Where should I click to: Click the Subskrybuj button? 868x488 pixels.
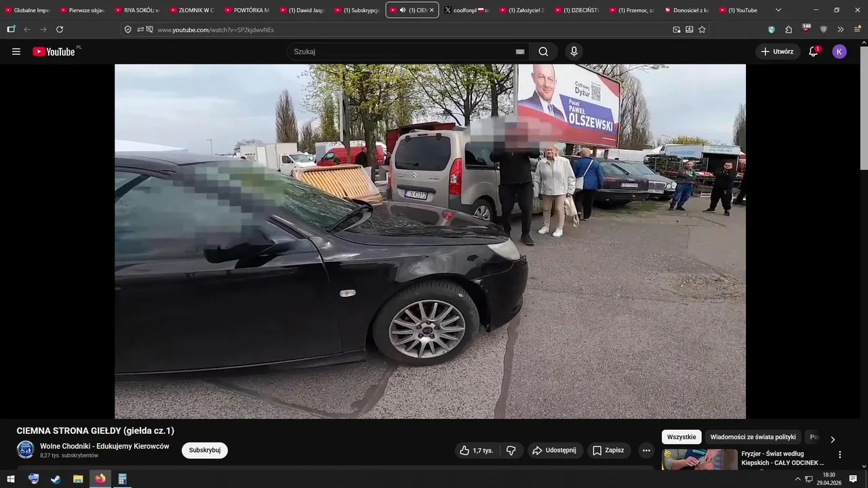click(205, 450)
